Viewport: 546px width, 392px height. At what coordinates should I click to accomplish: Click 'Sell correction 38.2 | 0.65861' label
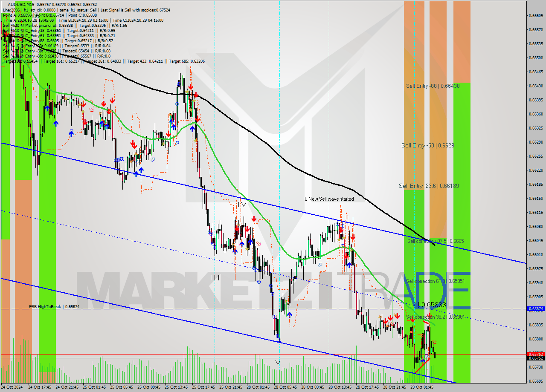[435, 317]
